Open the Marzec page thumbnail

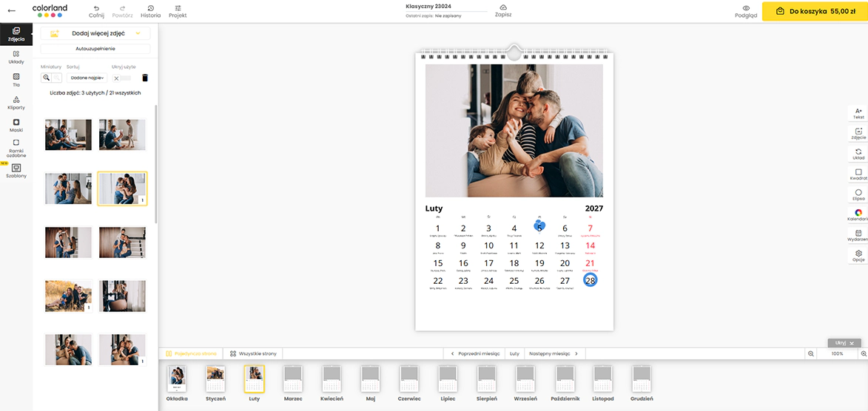coord(293,379)
